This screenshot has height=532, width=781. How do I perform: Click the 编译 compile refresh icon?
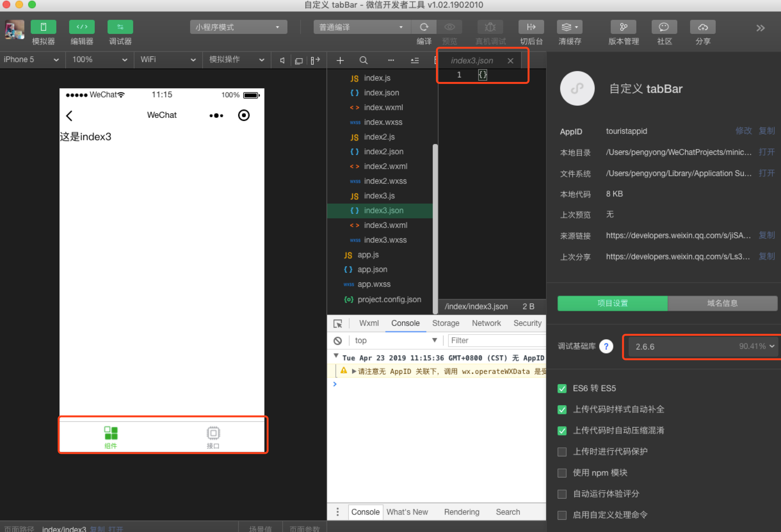(424, 27)
